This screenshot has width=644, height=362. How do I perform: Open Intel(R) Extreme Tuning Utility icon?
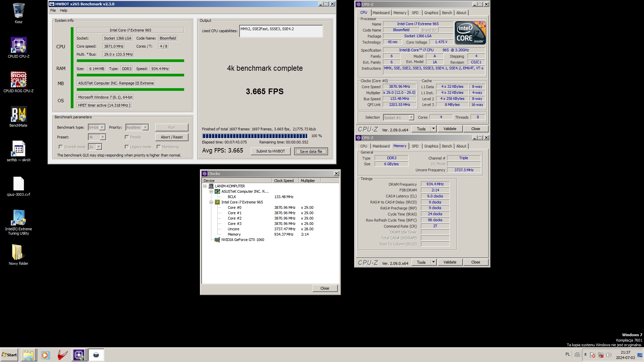pyautogui.click(x=18, y=218)
